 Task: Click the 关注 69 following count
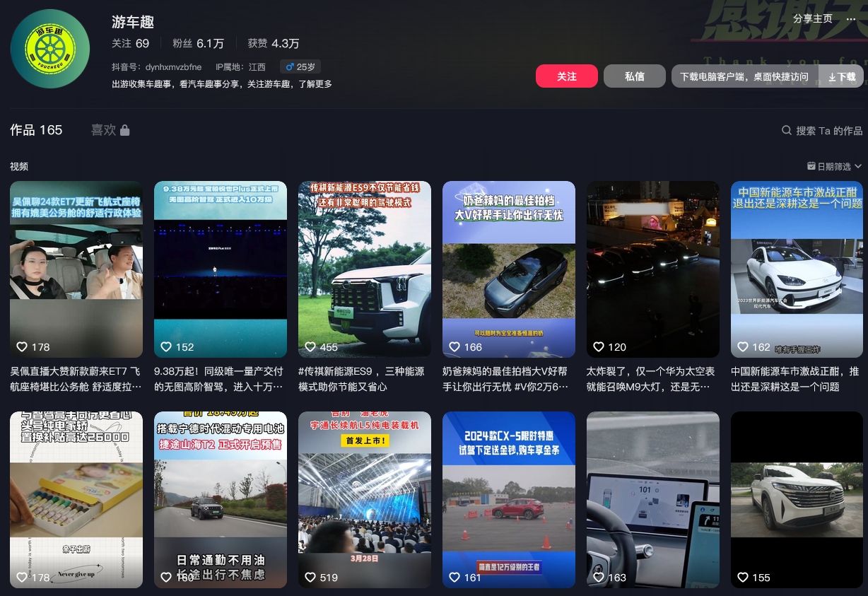pyautogui.click(x=130, y=43)
